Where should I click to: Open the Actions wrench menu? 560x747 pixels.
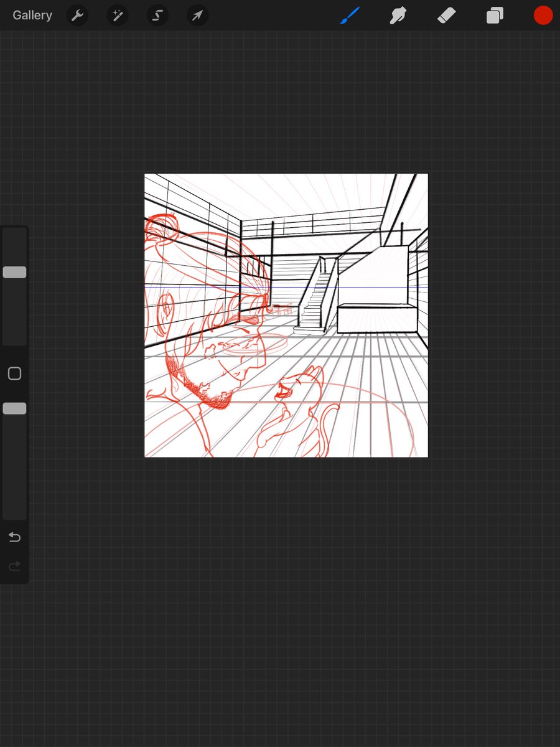(x=78, y=16)
